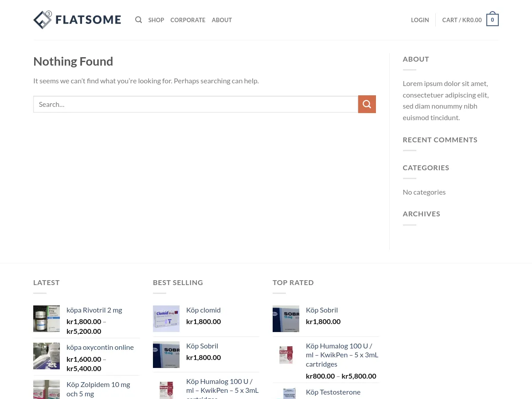Image resolution: width=532 pixels, height=399 pixels.
Task: Open the Cart / kr0.00 link
Action: click(x=462, y=20)
